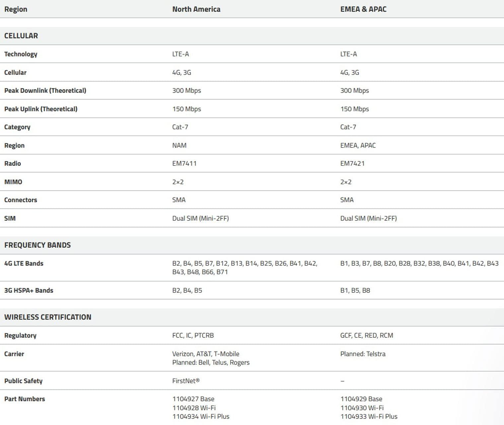Click the EM7421 radio value
This screenshot has width=504, height=425.
pos(352,163)
